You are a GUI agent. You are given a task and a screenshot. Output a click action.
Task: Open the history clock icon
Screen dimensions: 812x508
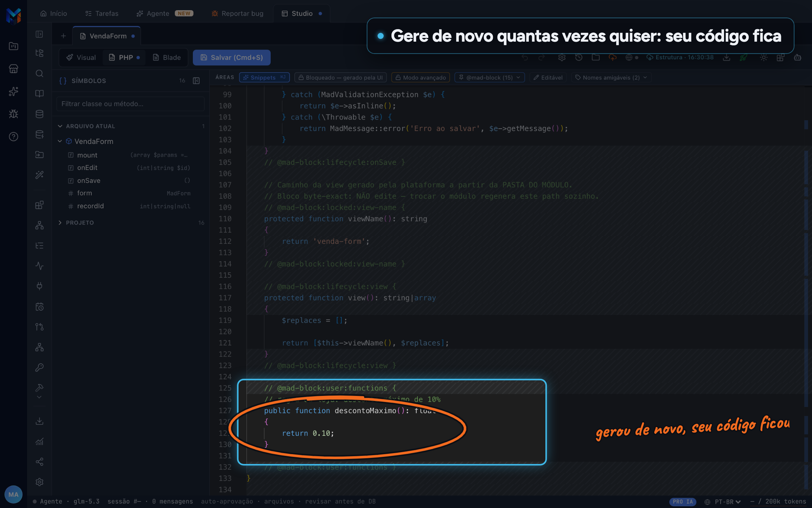pyautogui.click(x=579, y=58)
